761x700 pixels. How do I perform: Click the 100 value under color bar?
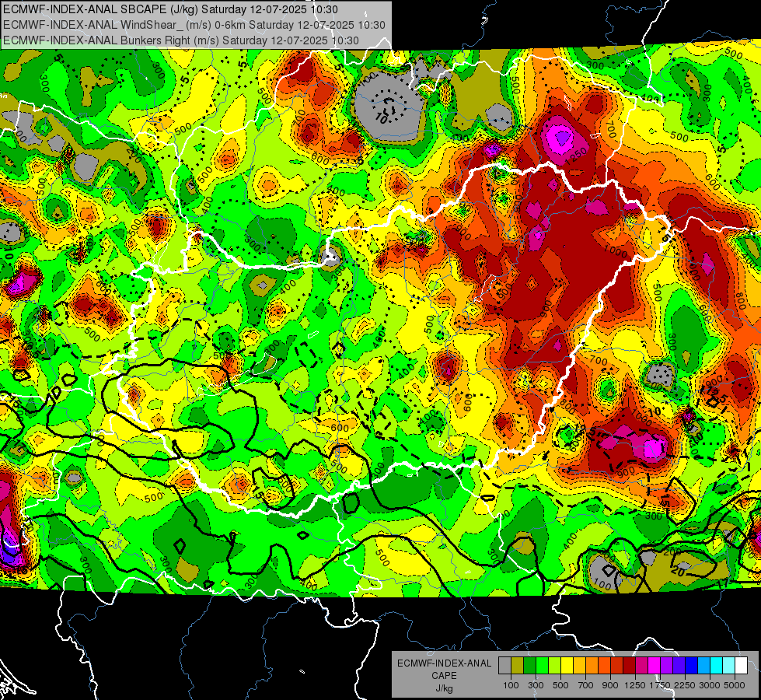click(511, 685)
